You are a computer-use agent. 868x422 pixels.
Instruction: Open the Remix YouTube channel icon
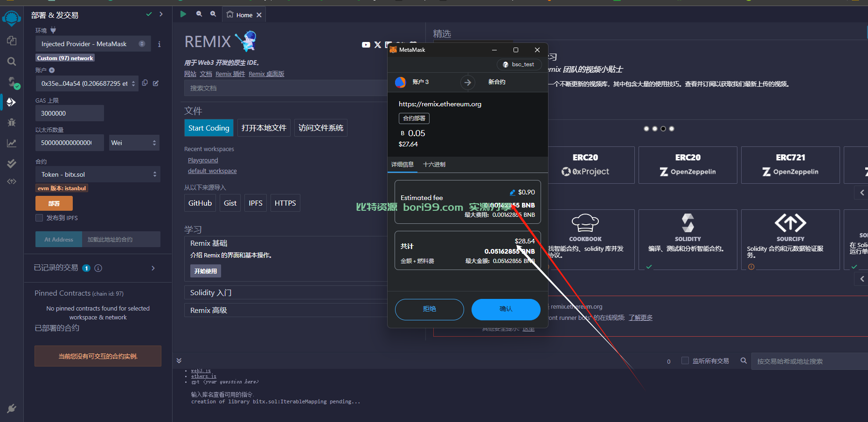click(x=366, y=45)
